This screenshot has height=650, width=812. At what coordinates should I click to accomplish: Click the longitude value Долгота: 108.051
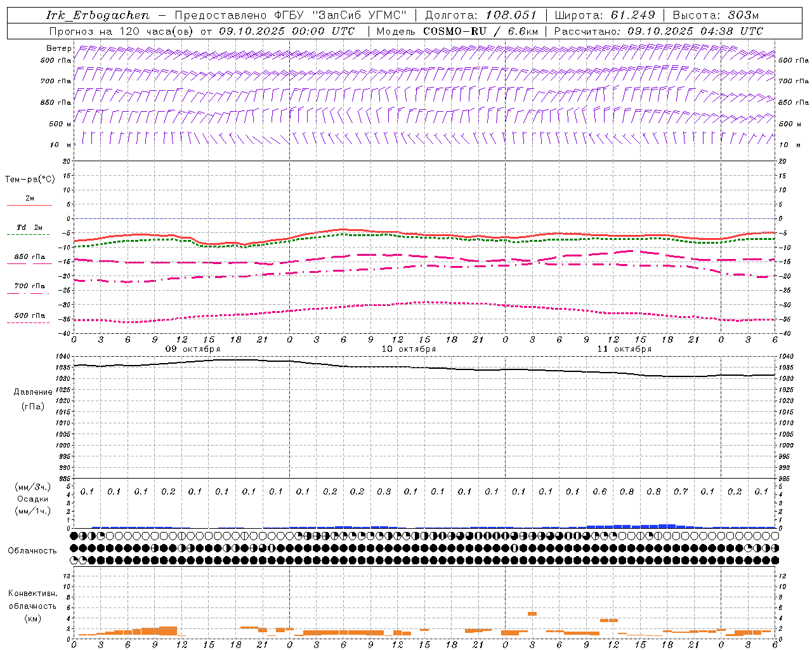click(x=481, y=15)
